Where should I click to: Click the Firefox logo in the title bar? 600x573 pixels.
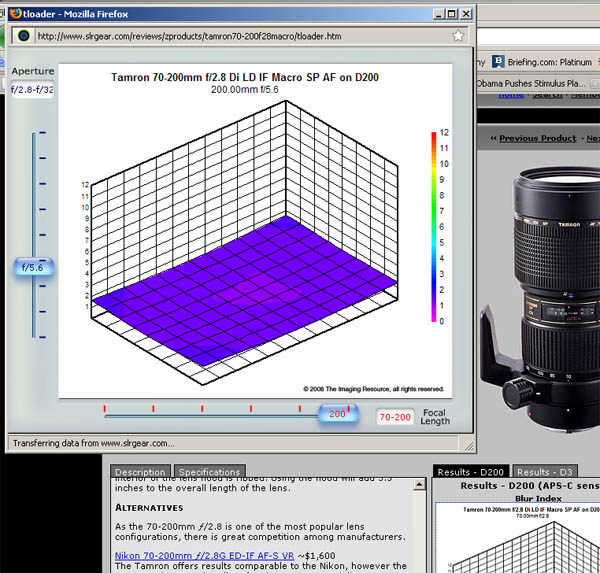click(16, 13)
